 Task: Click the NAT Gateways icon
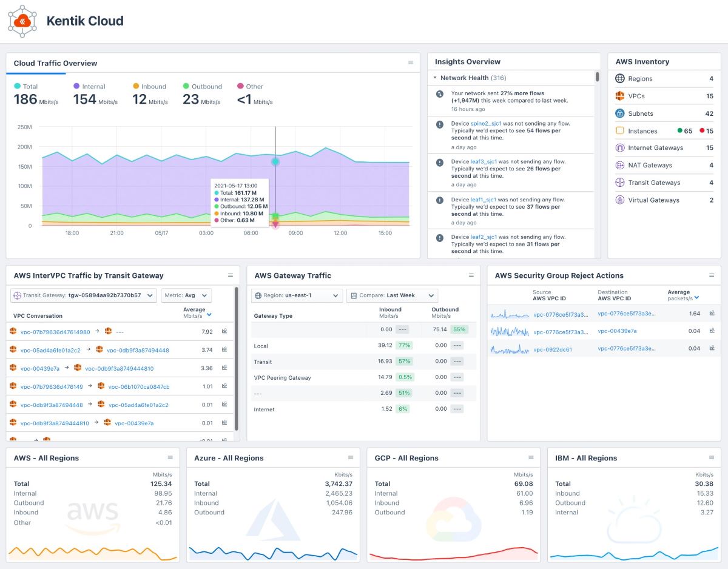click(620, 165)
